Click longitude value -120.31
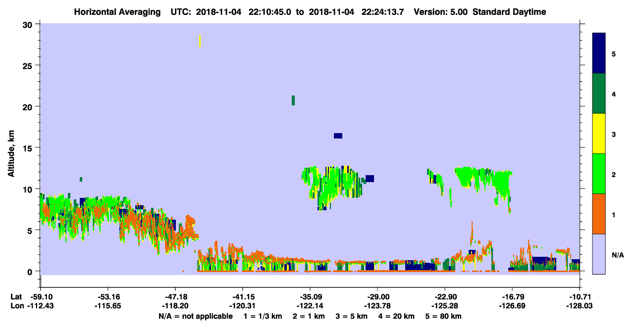Viewport: 644px width, 330px height. pyautogui.click(x=242, y=306)
